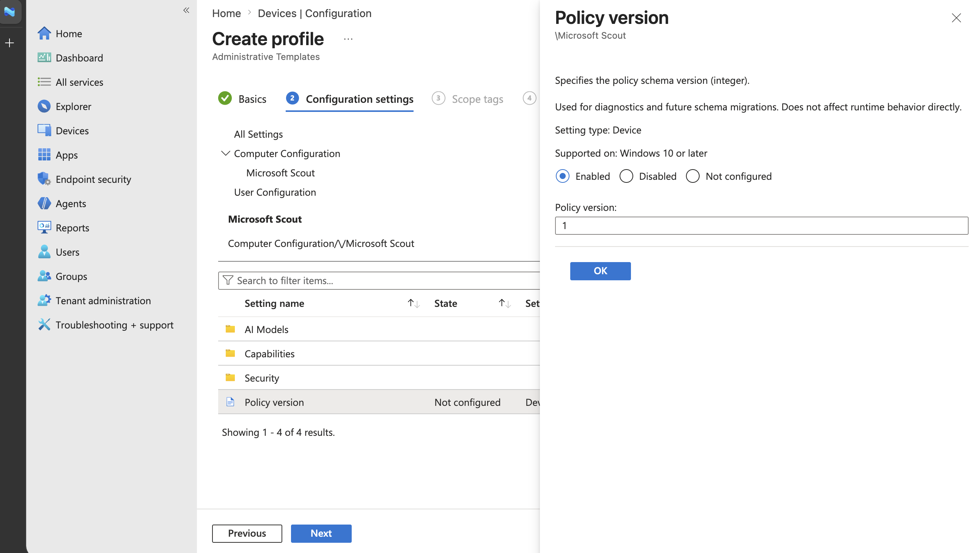Select User Configuration tree node
This screenshot has width=980, height=553.
275,192
